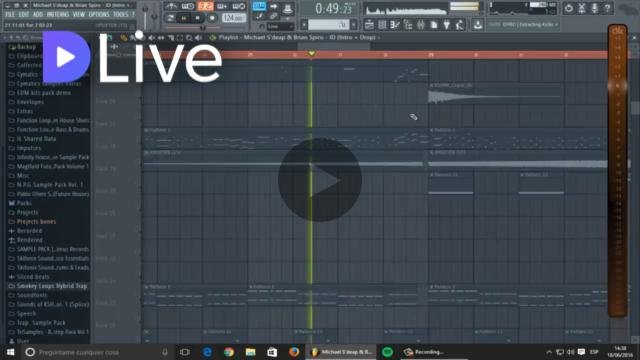This screenshot has width=640, height=360.
Task: Click the playlist zoom magnifier tool
Action: pyautogui.click(x=189, y=38)
